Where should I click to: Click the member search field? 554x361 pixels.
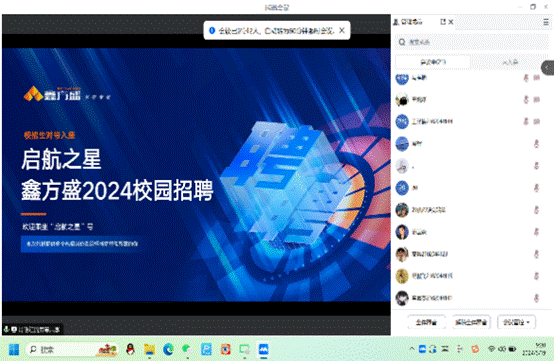click(472, 42)
